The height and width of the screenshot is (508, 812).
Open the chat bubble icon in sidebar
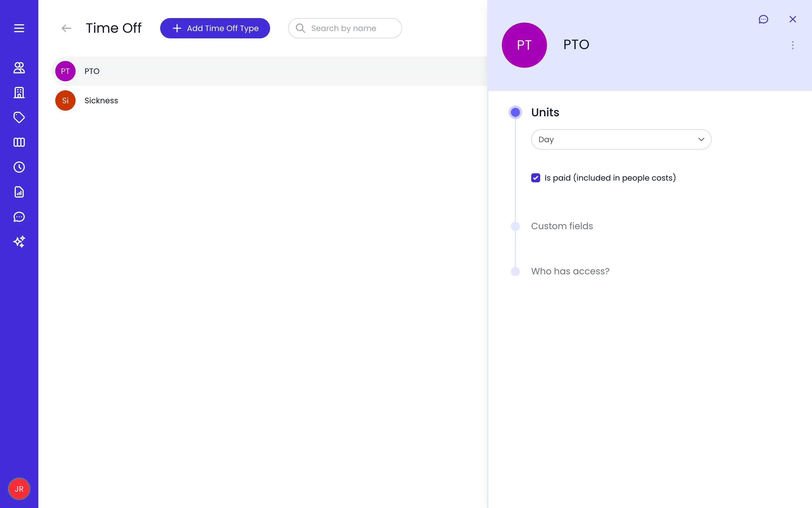[19, 217]
